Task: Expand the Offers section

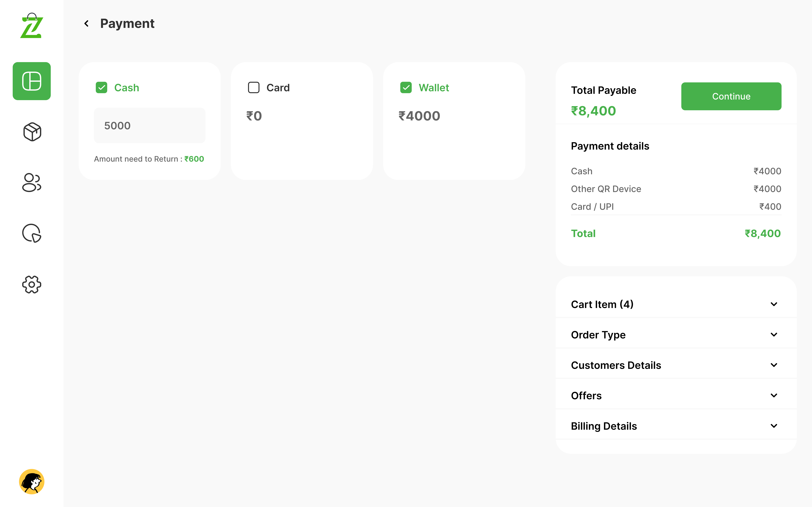Action: pos(773,395)
